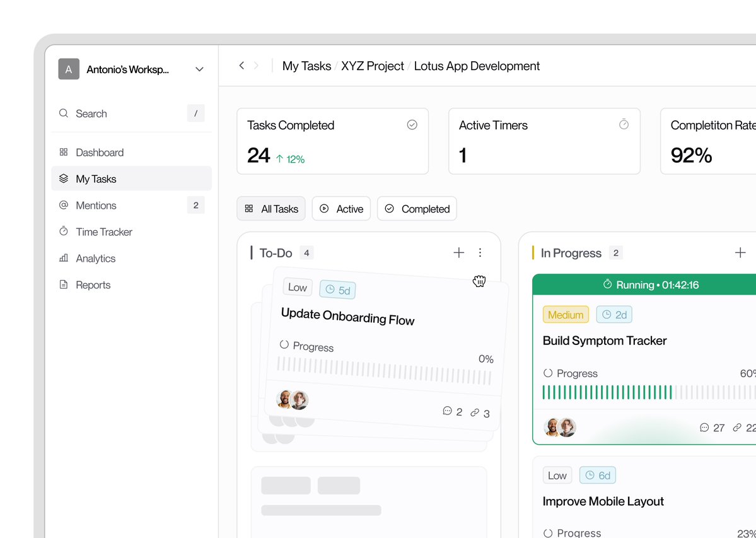Expand Antonio's Workspace dropdown chevron
This screenshot has width=756, height=538.
199,69
